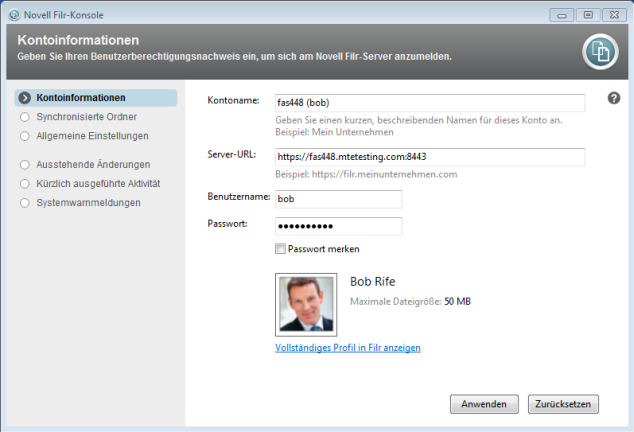The image size is (634, 432).
Task: Maximize the Novell Filr-Konsole window
Action: pyautogui.click(x=588, y=15)
